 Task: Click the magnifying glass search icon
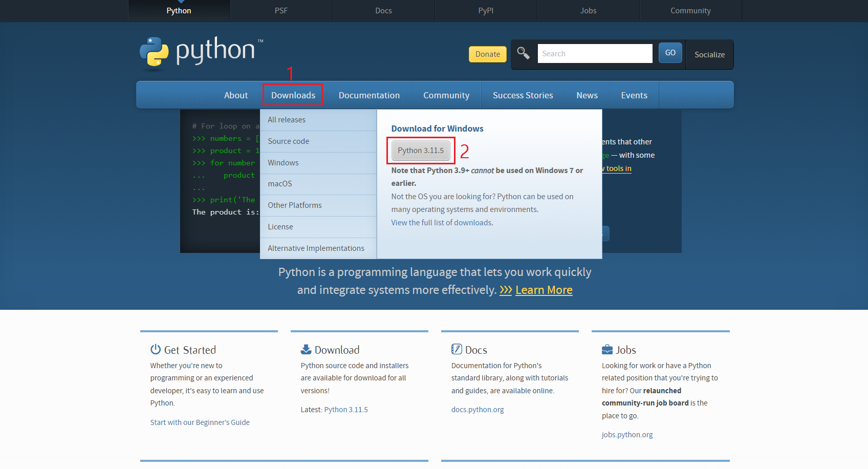point(523,53)
